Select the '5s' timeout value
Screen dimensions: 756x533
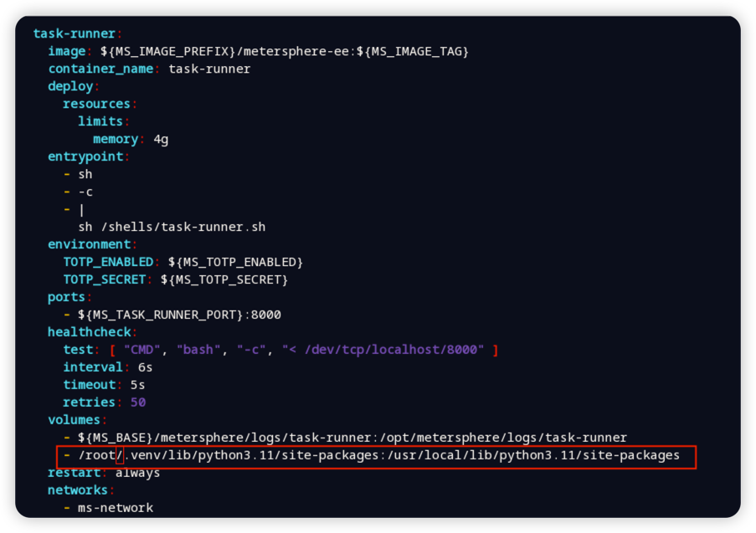(137, 385)
